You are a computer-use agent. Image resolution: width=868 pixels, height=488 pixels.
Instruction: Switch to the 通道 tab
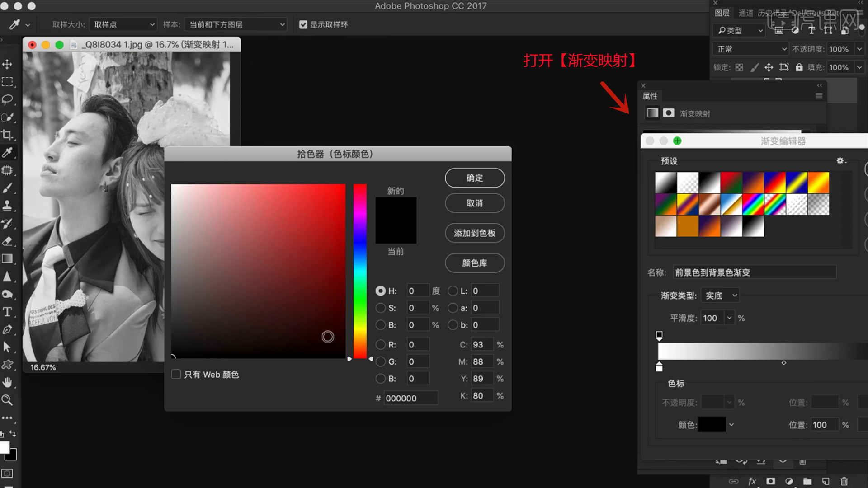pos(745,13)
